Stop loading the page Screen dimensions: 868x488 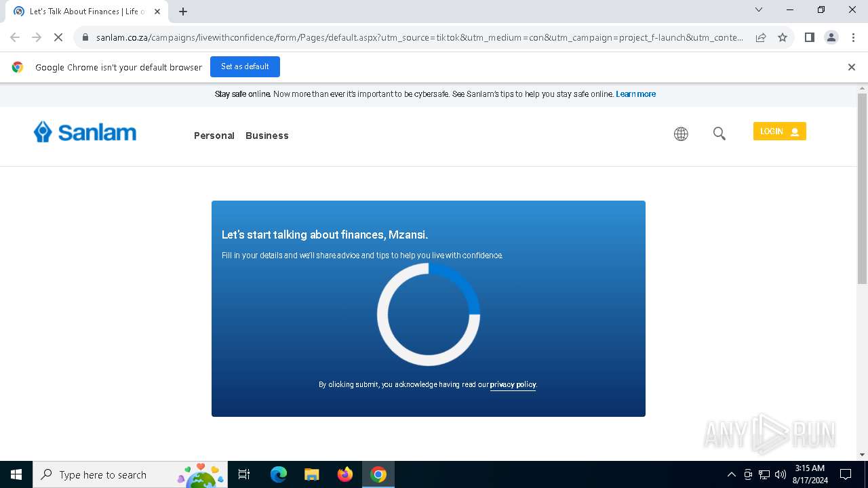click(58, 37)
